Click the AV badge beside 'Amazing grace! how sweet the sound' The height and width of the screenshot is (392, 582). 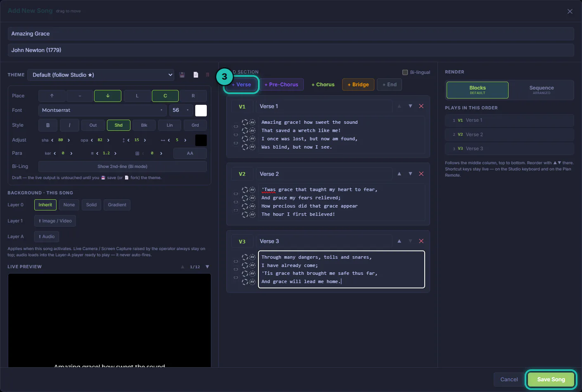click(253, 122)
